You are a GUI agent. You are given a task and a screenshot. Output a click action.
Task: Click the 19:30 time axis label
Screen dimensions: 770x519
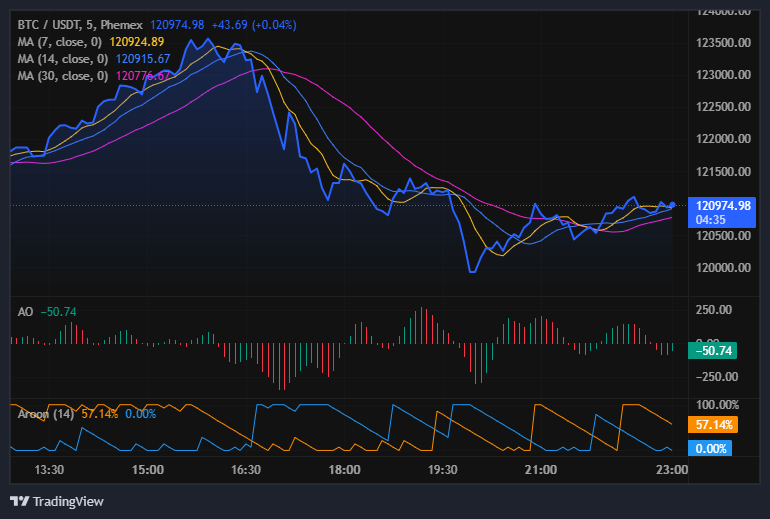pyautogui.click(x=442, y=470)
